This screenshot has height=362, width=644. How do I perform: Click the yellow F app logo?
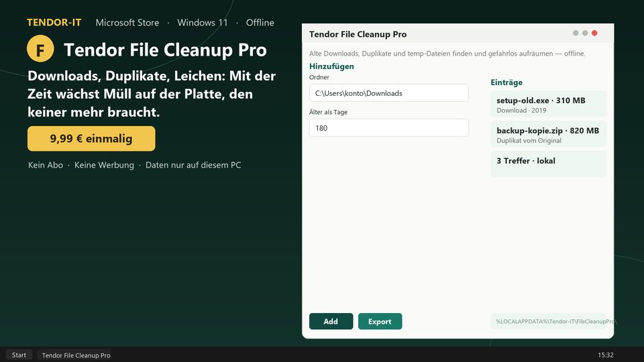point(40,49)
